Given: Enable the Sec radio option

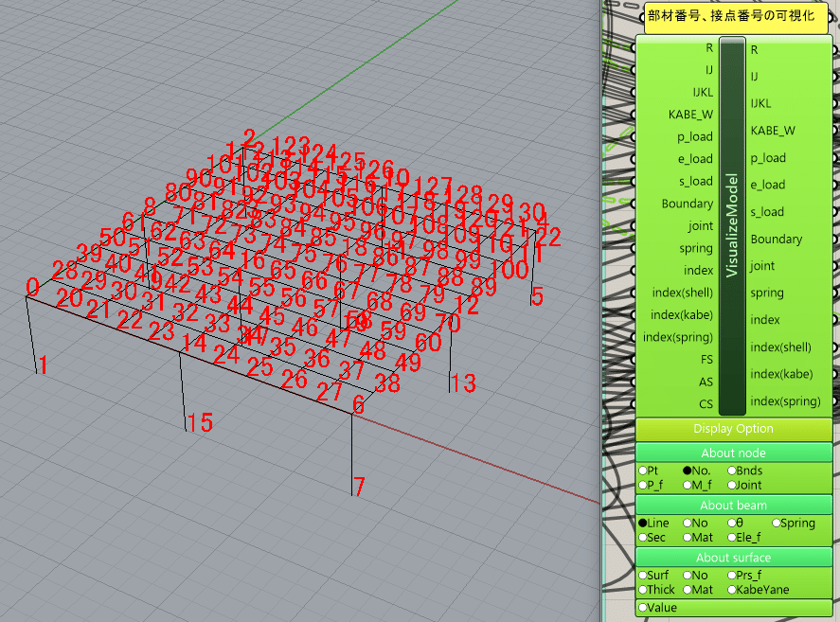Looking at the screenshot, I should [643, 538].
